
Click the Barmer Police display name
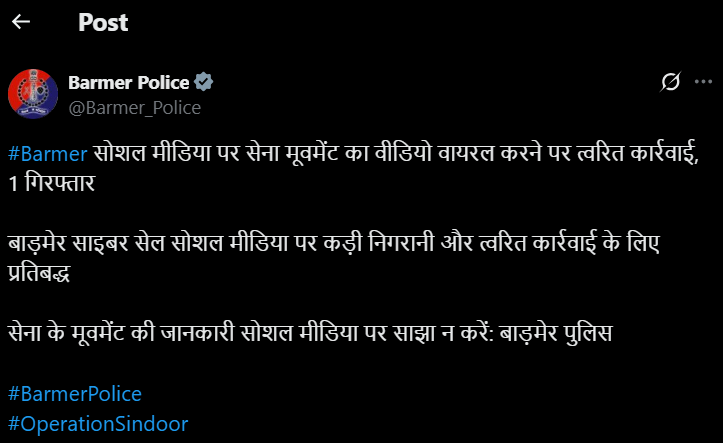point(129,82)
